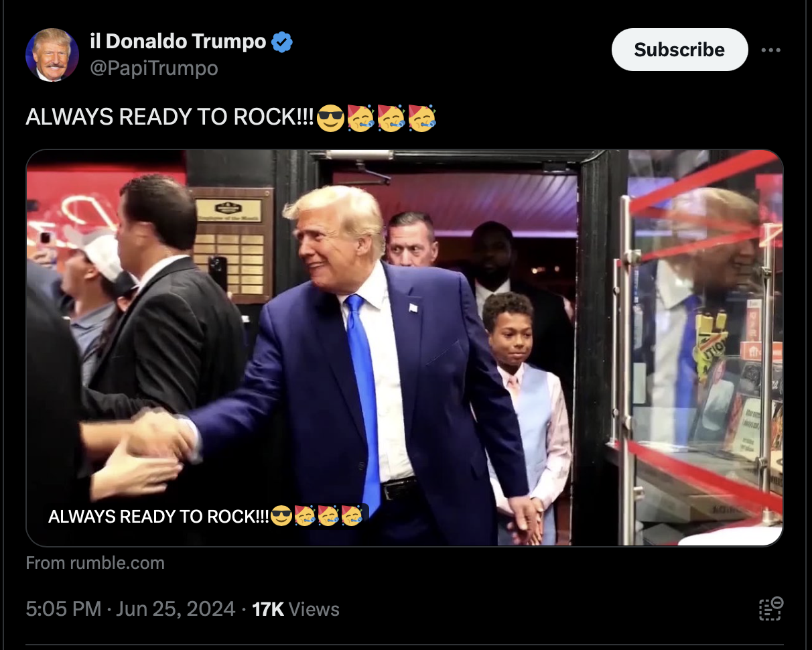Click the 17K Views counter

[x=295, y=609]
